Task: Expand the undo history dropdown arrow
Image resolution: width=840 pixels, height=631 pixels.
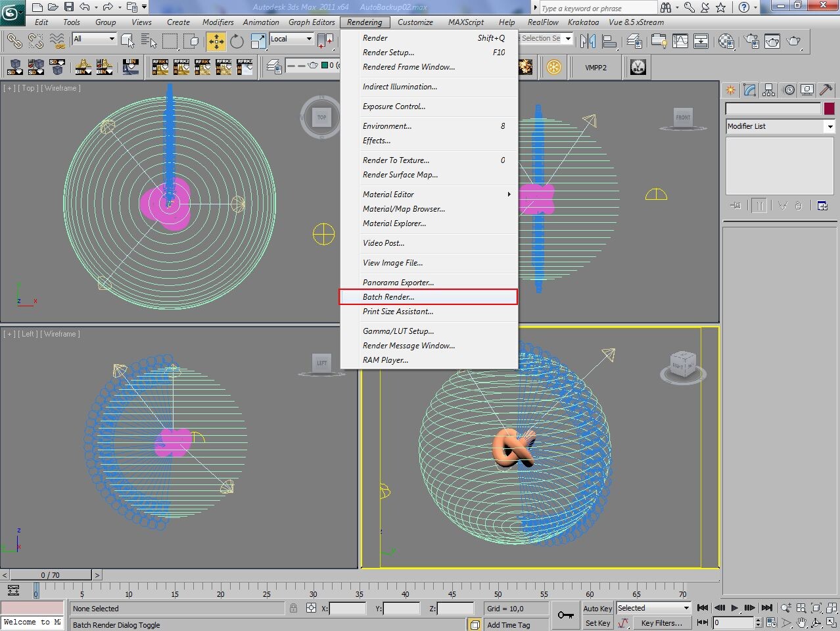Action: coord(96,7)
